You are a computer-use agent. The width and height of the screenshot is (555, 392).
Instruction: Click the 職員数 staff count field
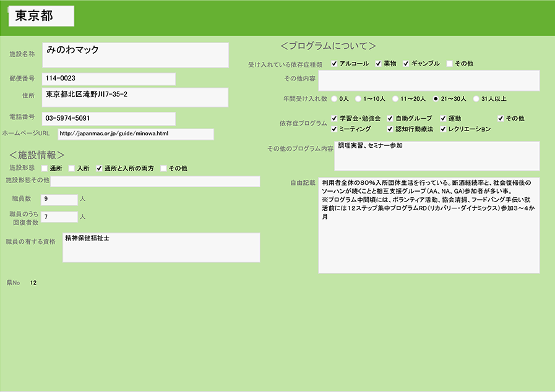(59, 199)
